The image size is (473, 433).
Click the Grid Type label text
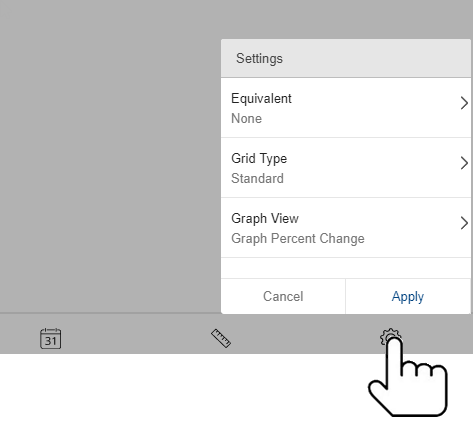pyautogui.click(x=259, y=159)
